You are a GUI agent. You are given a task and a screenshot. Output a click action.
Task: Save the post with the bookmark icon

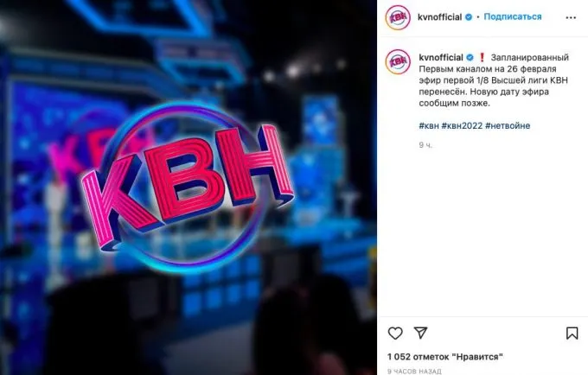click(572, 333)
